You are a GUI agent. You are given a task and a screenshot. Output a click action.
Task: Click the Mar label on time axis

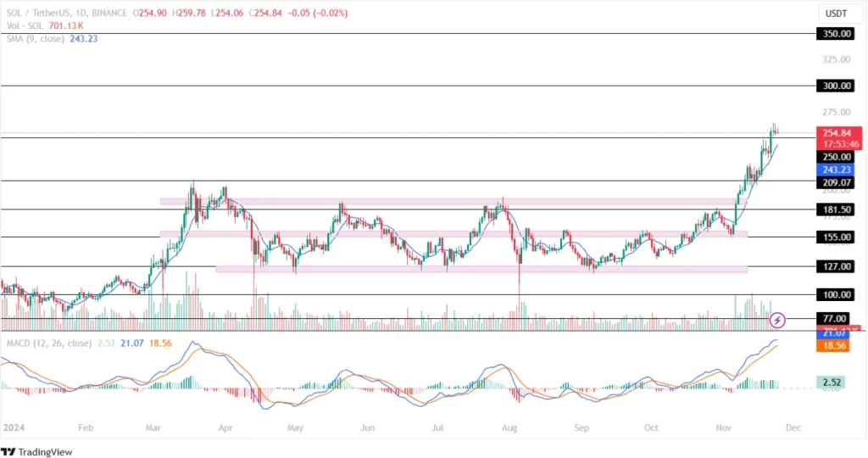coord(153,427)
